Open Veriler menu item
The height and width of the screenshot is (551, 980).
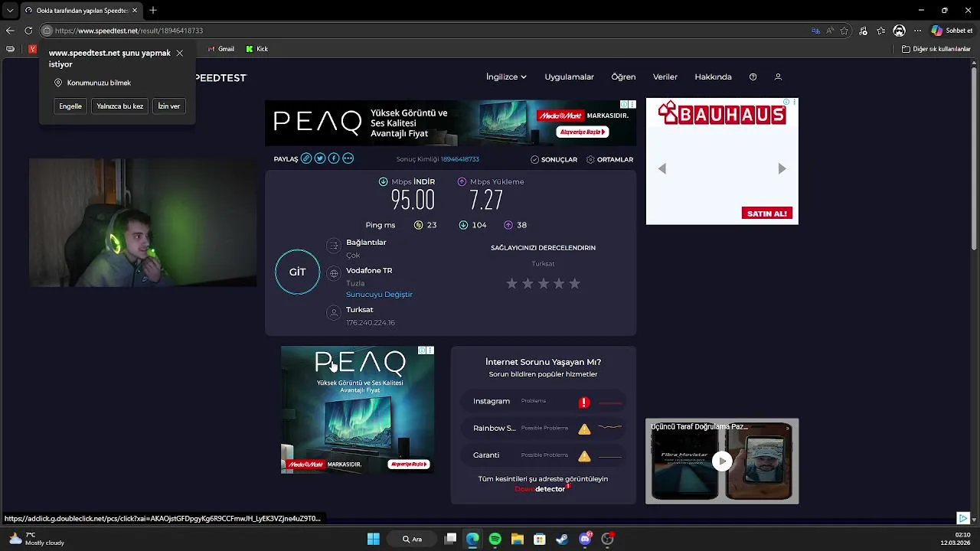point(665,77)
